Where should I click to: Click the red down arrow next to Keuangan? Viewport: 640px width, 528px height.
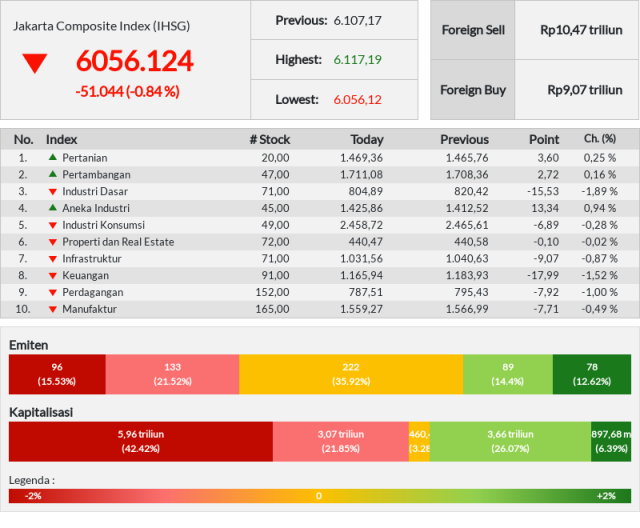pyautogui.click(x=53, y=275)
